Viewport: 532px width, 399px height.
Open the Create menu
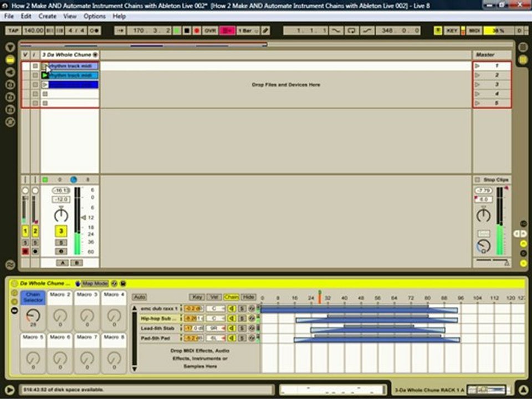pos(47,16)
